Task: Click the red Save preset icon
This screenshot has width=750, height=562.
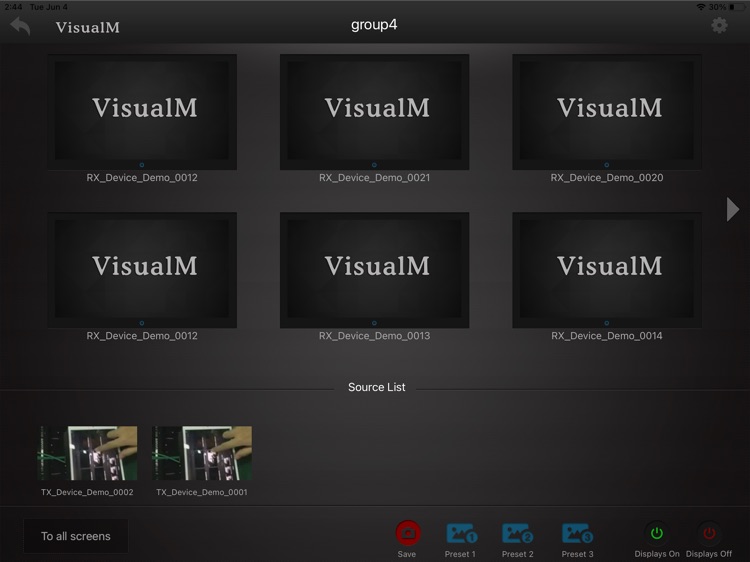Action: point(408,533)
